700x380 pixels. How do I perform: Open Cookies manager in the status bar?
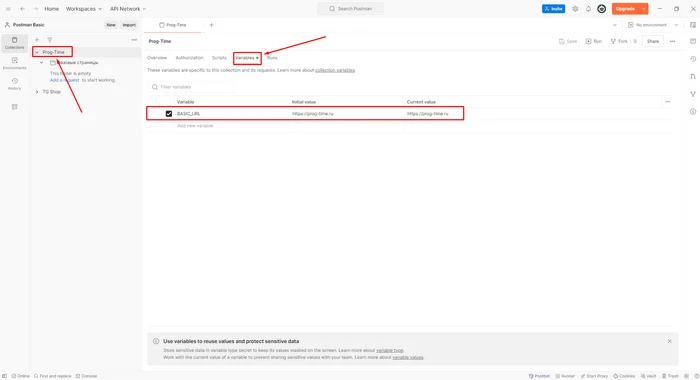coord(624,376)
